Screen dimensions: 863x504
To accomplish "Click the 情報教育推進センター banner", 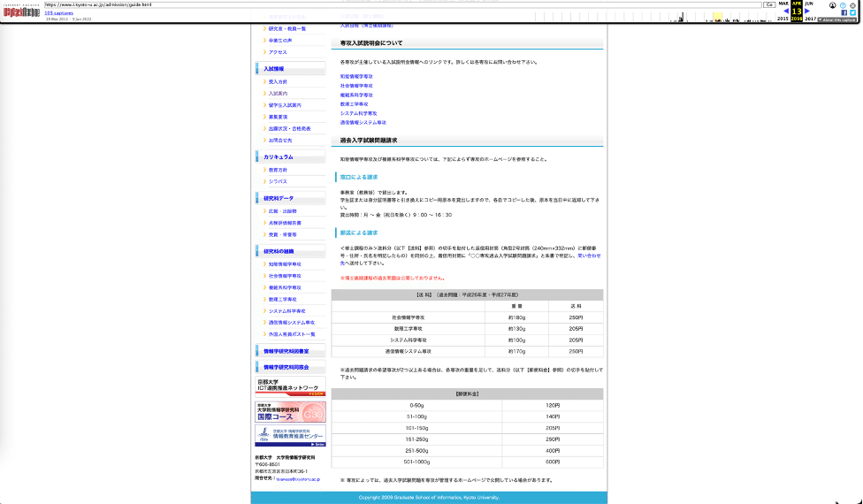I will click(291, 436).
